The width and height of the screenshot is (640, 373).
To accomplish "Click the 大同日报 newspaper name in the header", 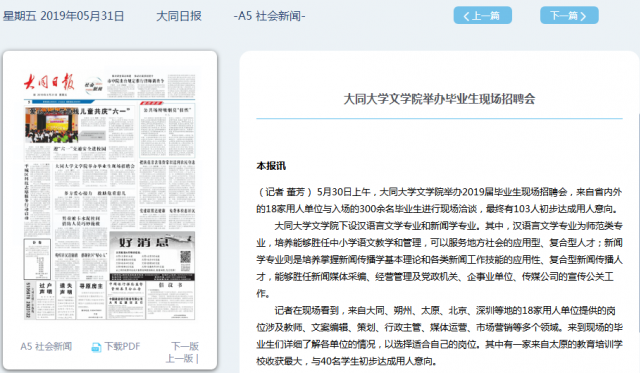I will (179, 16).
